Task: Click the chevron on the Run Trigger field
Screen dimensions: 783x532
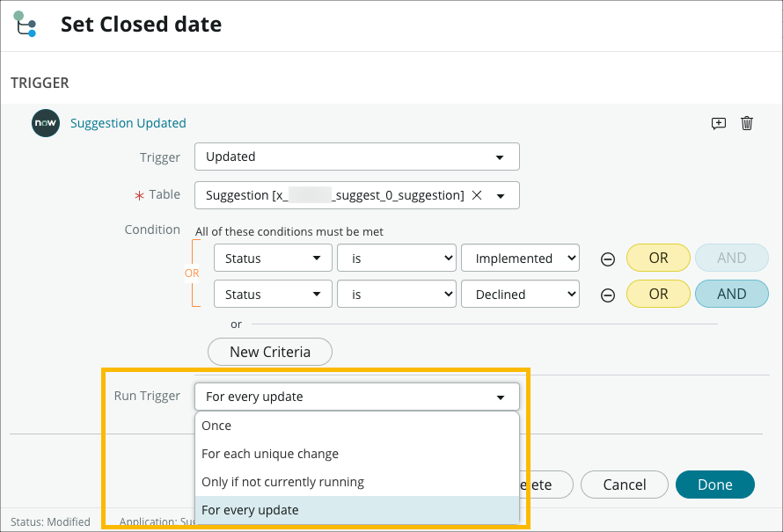Action: click(x=501, y=396)
